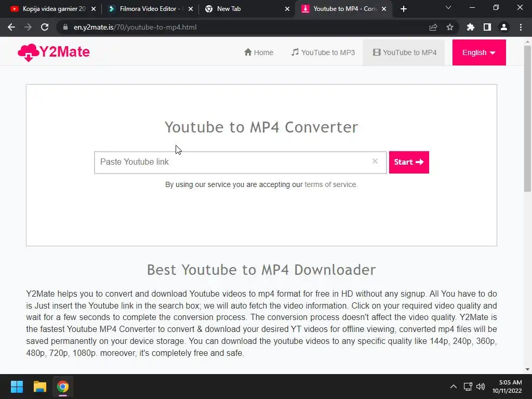Share this page via address bar icon
This screenshot has height=399, width=532.
pyautogui.click(x=433, y=27)
